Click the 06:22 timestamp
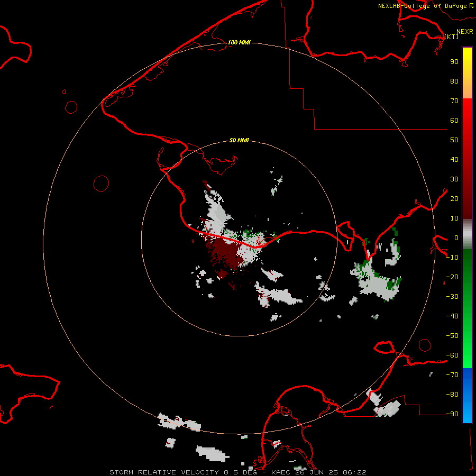The width and height of the screenshot is (476, 476). [x=354, y=472]
